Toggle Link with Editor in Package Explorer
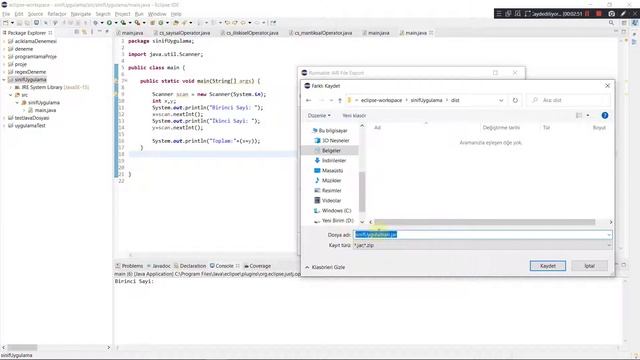This screenshot has height=360, width=640. (x=84, y=32)
